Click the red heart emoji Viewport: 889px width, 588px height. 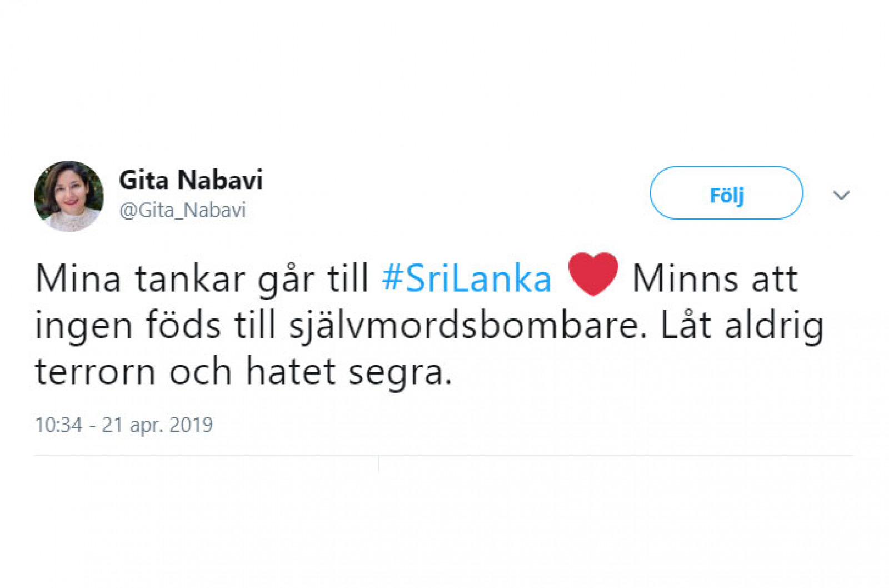(593, 274)
